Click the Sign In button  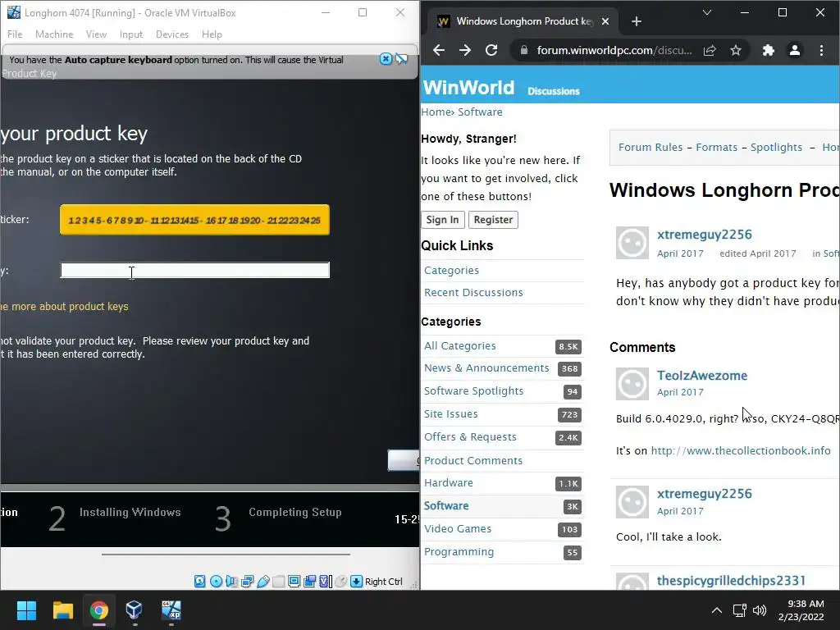(x=442, y=220)
